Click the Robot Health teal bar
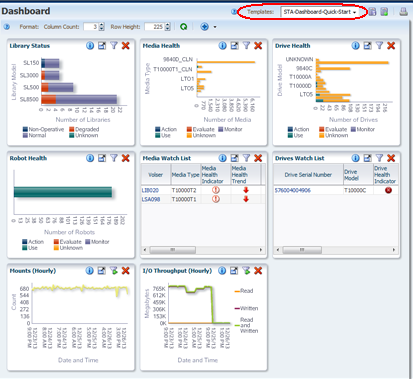This screenshot has height=379, width=413. pos(63,192)
